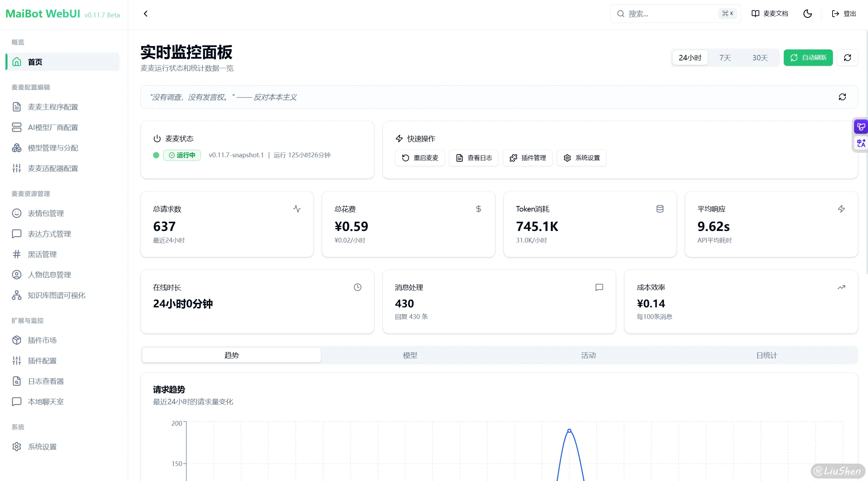Click the 查看日志 button
This screenshot has width=868, height=481.
(474, 158)
